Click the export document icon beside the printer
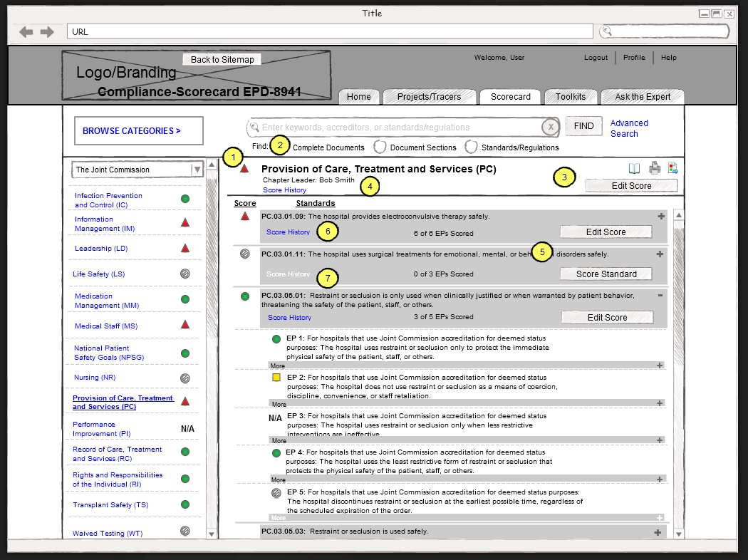Image resolution: width=748 pixels, height=560 pixels. [672, 167]
